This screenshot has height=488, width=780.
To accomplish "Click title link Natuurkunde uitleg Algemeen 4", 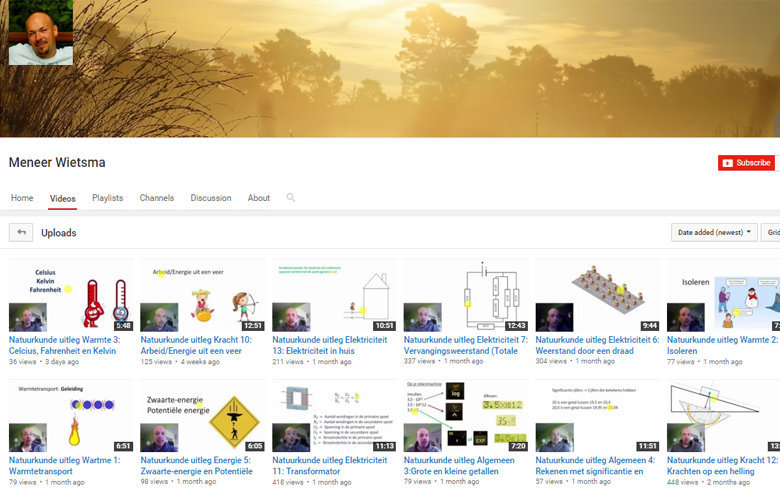I will tap(595, 466).
